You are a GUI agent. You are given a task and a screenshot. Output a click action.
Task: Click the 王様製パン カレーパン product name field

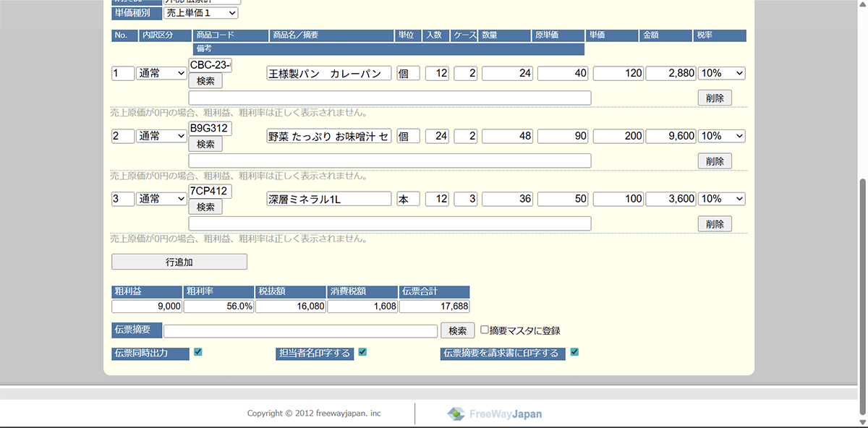[x=328, y=73]
